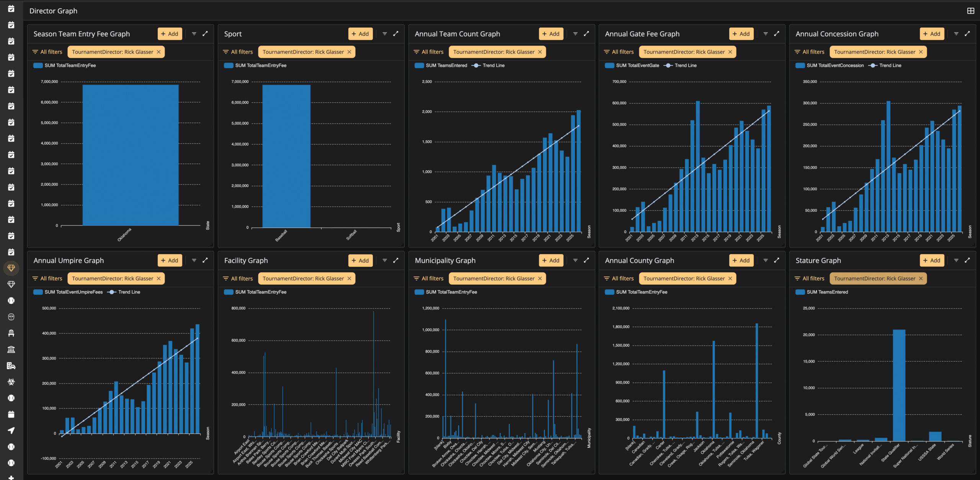
Task: Click Add in Season Team Entry Fee Graph
Action: [170, 34]
